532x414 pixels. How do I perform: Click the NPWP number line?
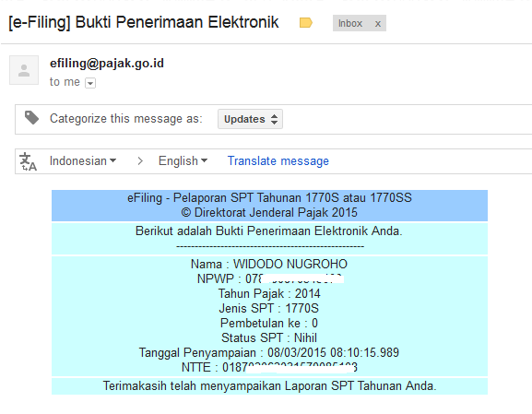click(270, 279)
